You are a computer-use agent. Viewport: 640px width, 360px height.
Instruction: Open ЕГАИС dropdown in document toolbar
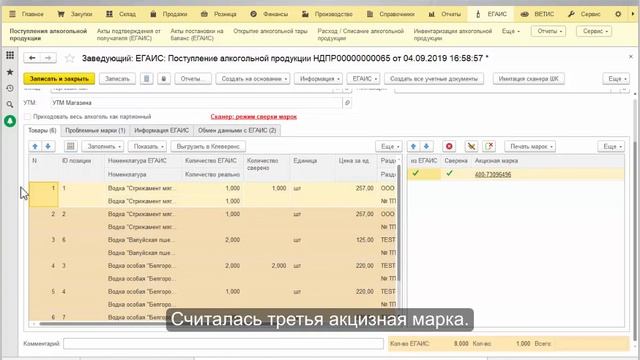point(364,79)
